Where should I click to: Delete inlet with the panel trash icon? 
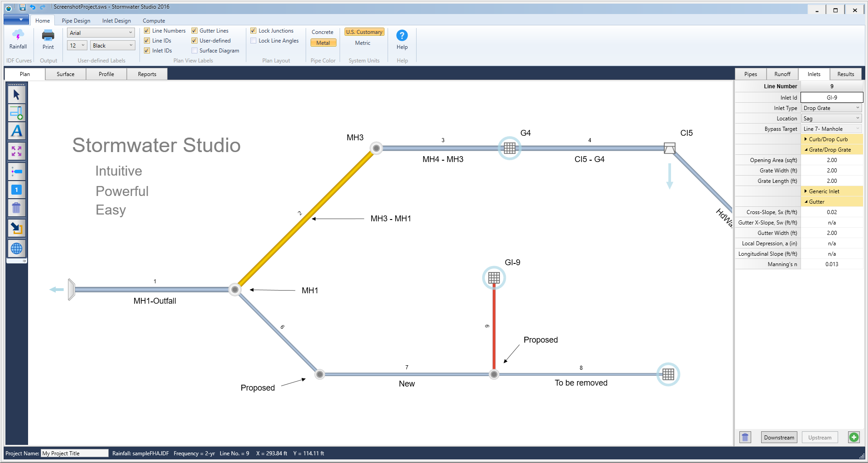(x=745, y=437)
